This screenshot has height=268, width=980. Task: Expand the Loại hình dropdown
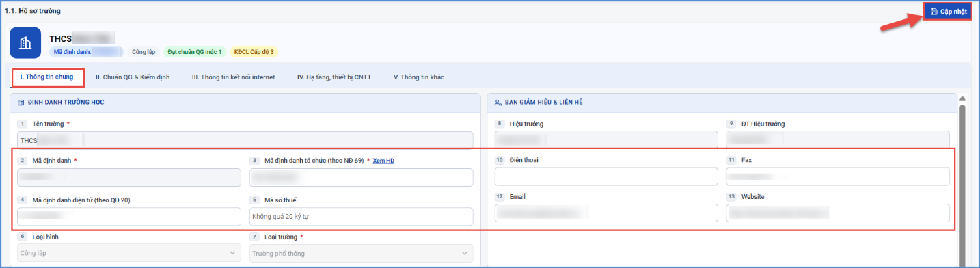[129, 253]
